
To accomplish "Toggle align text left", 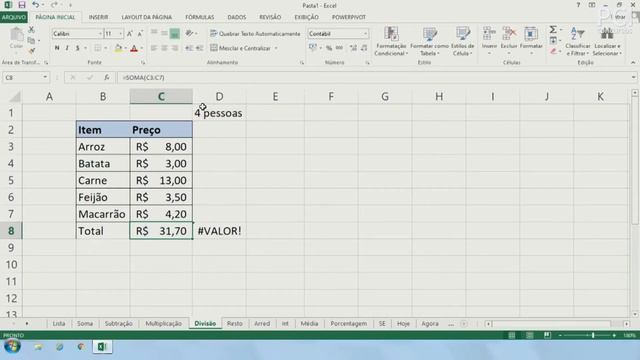I will [x=154, y=48].
